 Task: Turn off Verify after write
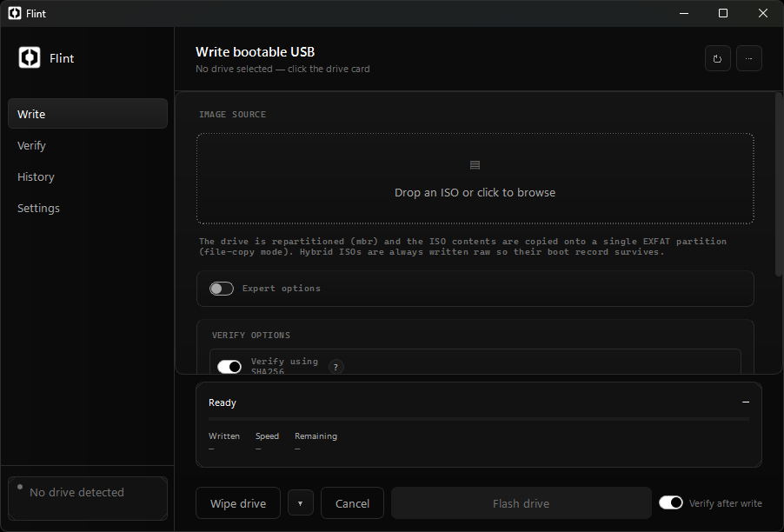click(x=670, y=502)
